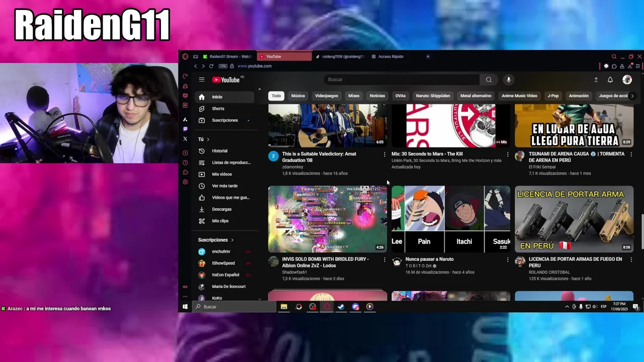Open the YouTube account avatar menu
This screenshot has width=644, height=362.
[627, 79]
